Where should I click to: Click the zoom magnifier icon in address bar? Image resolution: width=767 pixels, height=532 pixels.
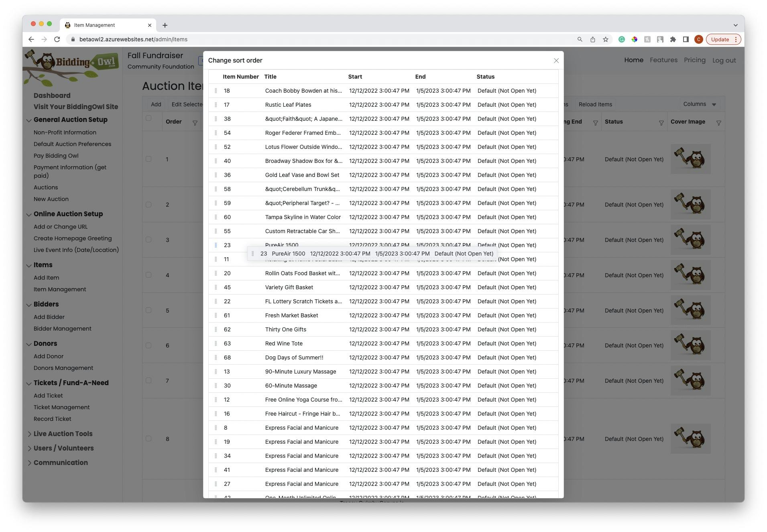pyautogui.click(x=580, y=39)
